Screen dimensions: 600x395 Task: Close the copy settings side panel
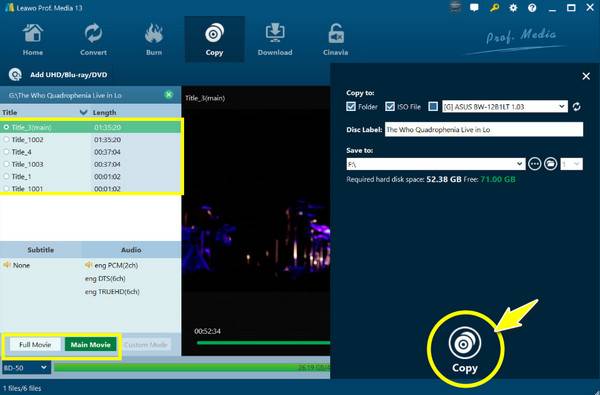pyautogui.click(x=586, y=76)
